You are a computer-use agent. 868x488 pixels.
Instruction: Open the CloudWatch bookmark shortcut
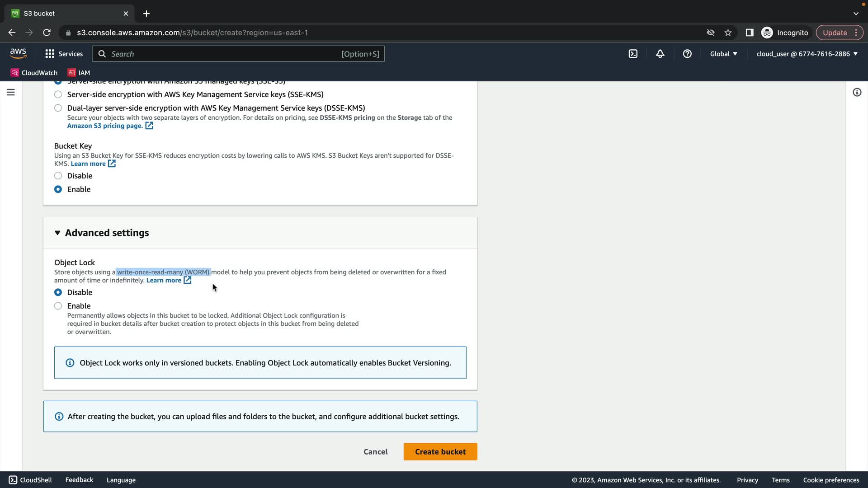coord(34,73)
